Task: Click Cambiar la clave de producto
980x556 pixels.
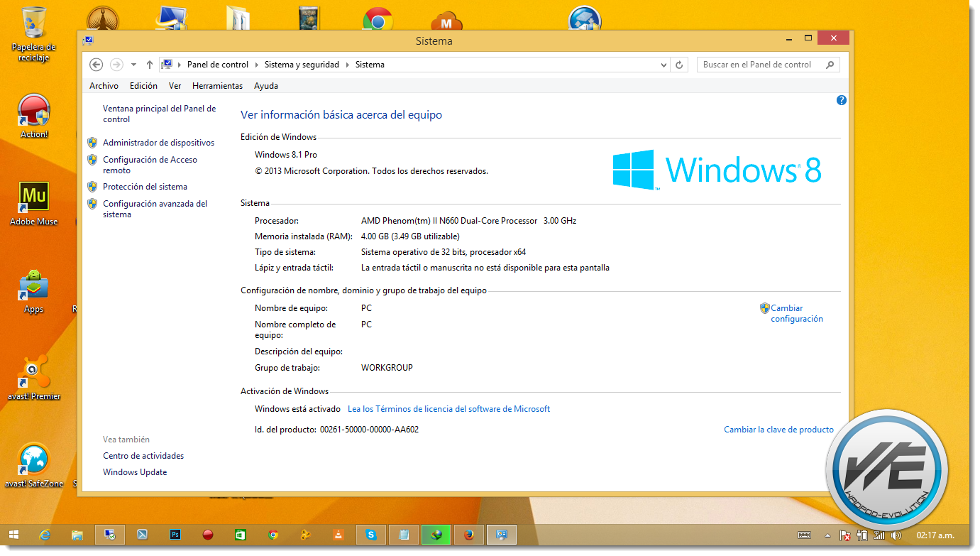Action: click(x=778, y=430)
